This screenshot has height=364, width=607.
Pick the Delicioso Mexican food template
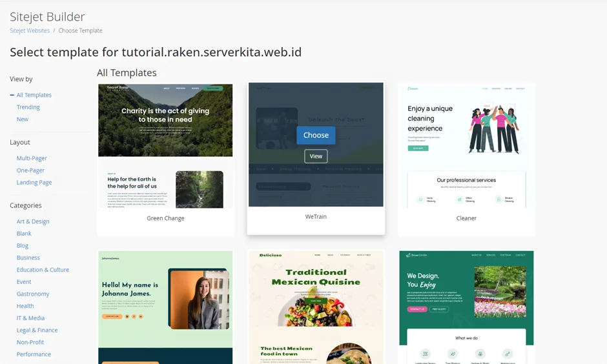point(316,307)
